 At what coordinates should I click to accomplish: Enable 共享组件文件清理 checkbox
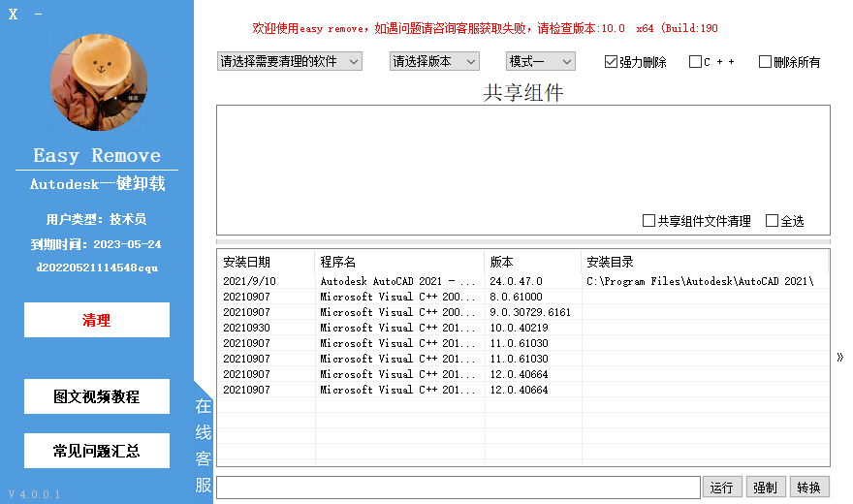tap(648, 221)
